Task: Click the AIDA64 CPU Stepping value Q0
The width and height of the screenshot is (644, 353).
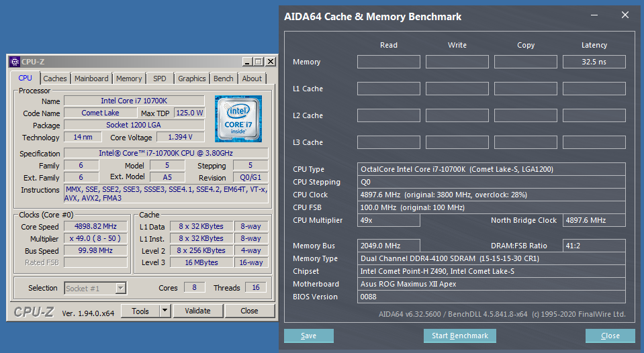Action: pos(491,182)
